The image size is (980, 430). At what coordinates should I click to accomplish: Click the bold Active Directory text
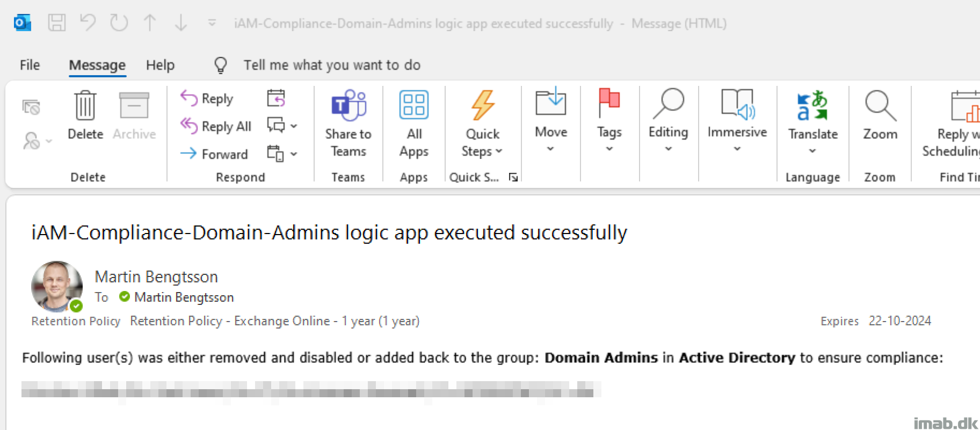point(737,358)
